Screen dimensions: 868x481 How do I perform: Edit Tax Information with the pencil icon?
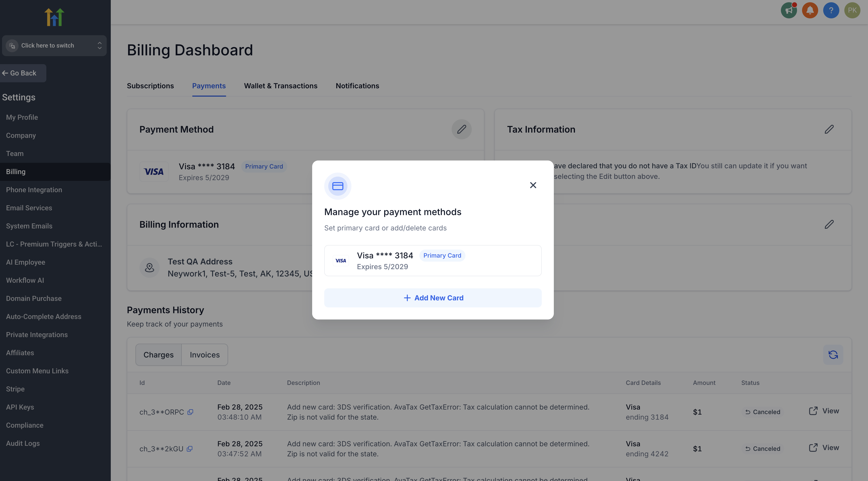829,129
